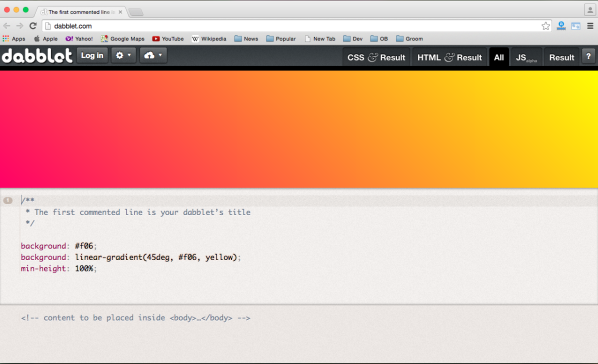Switch to HTML & Result view
This screenshot has height=364, width=598.
click(x=450, y=57)
